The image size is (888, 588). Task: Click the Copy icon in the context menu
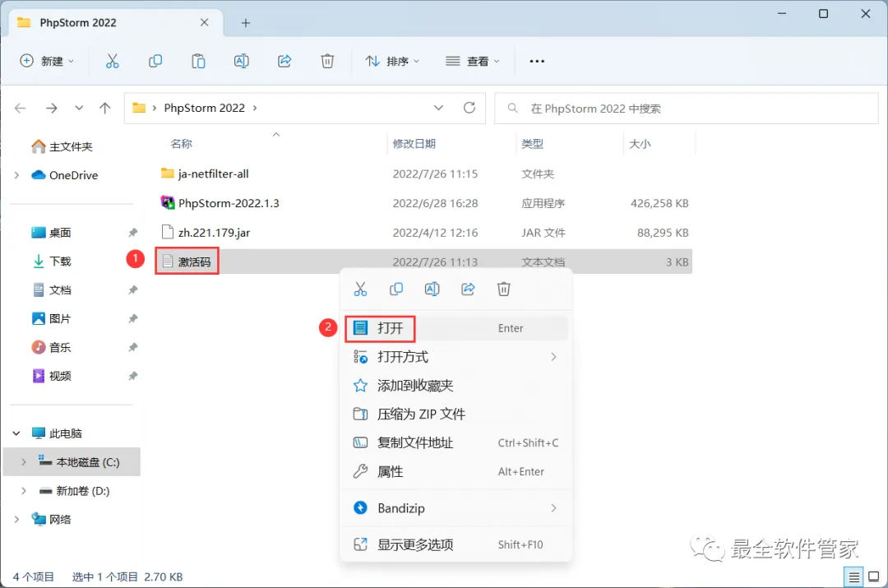tap(396, 289)
